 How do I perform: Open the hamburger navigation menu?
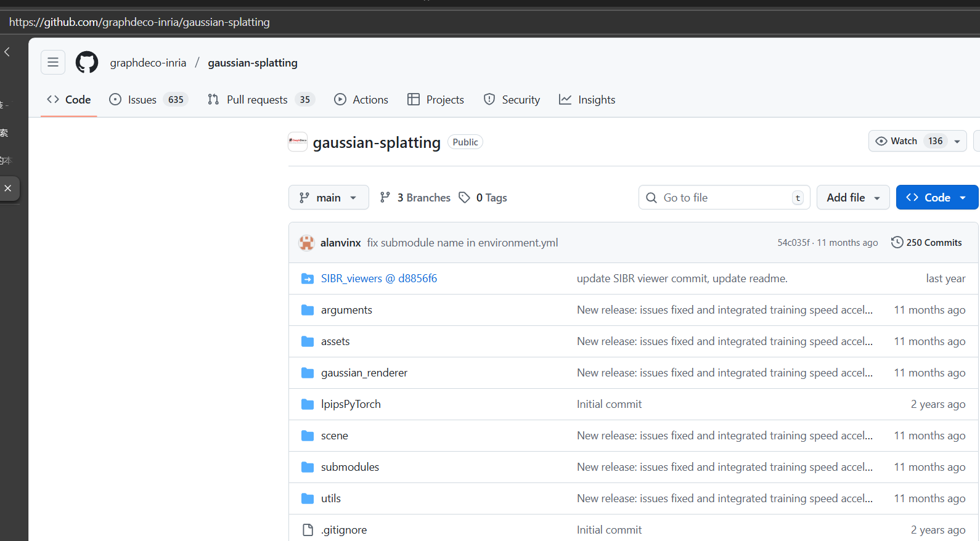[53, 62]
